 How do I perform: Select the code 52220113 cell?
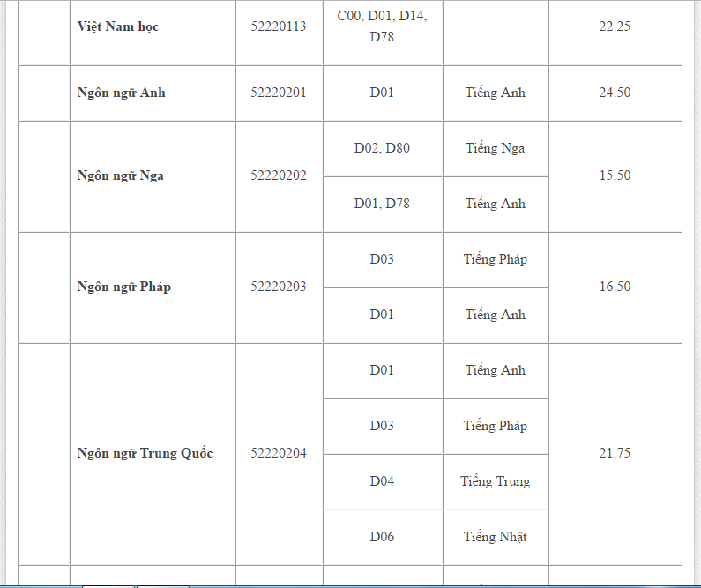click(279, 26)
